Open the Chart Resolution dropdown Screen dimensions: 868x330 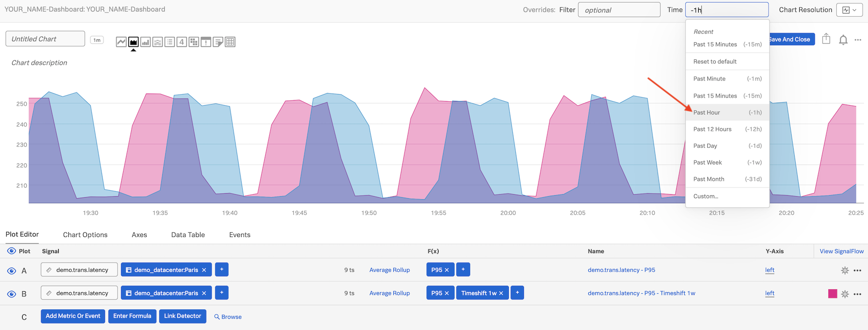849,10
